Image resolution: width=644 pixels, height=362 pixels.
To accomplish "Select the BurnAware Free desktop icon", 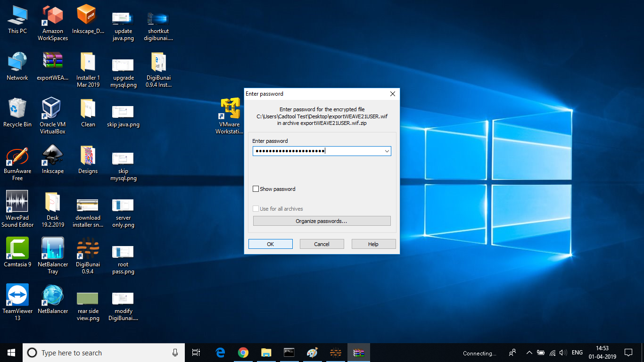I will (17, 156).
